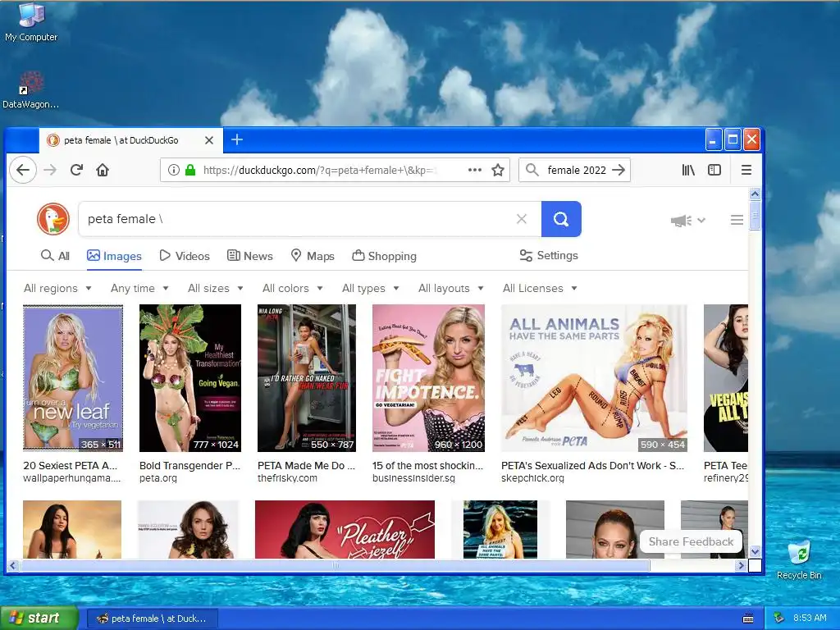The image size is (840, 630).
Task: Click the system tray clock 8:53 AM
Action: [x=810, y=618]
